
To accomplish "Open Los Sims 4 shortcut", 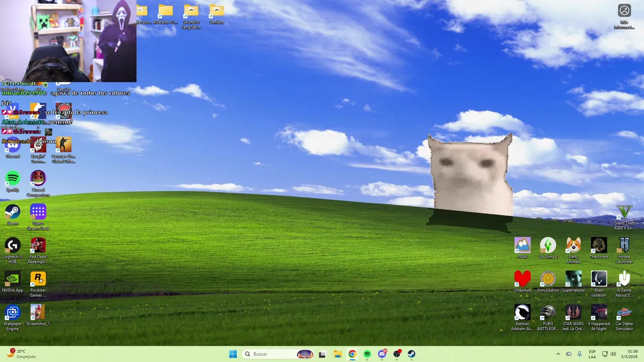I will point(548,248).
